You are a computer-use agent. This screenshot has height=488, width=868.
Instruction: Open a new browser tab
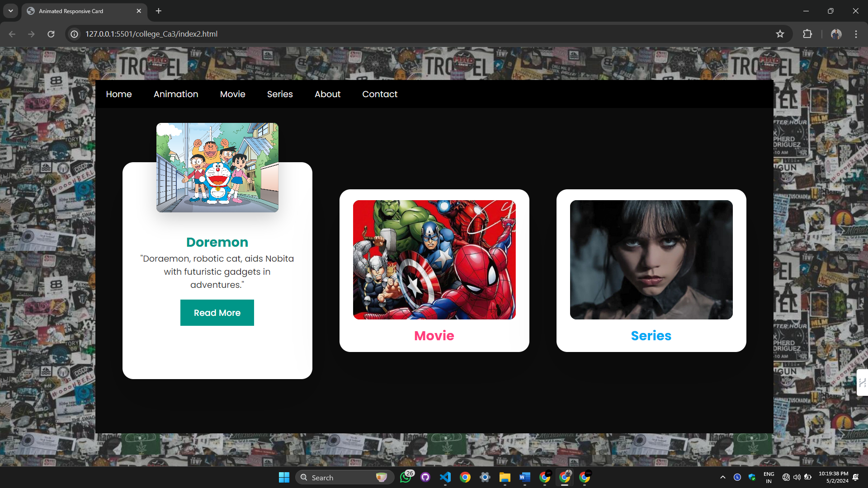tap(159, 11)
